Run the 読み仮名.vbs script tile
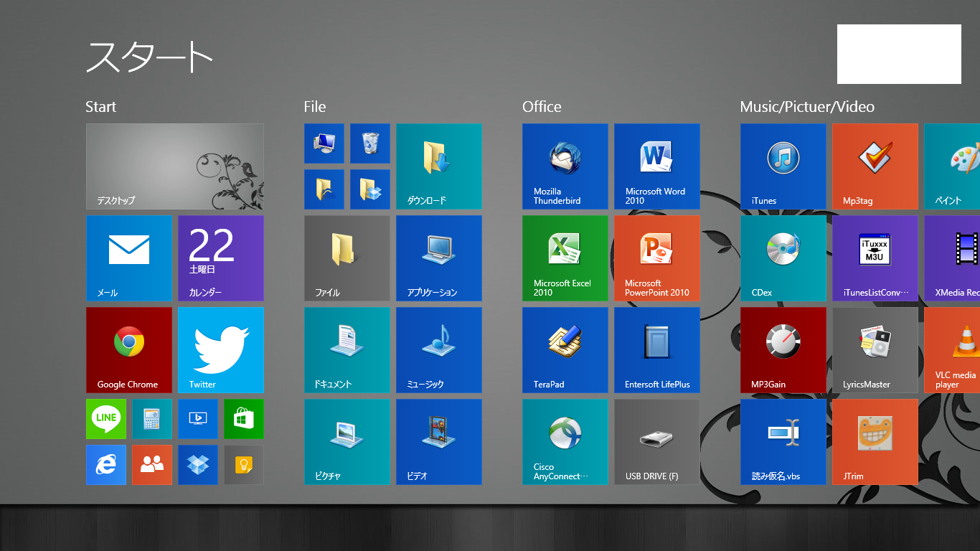The width and height of the screenshot is (980, 551). [783, 442]
